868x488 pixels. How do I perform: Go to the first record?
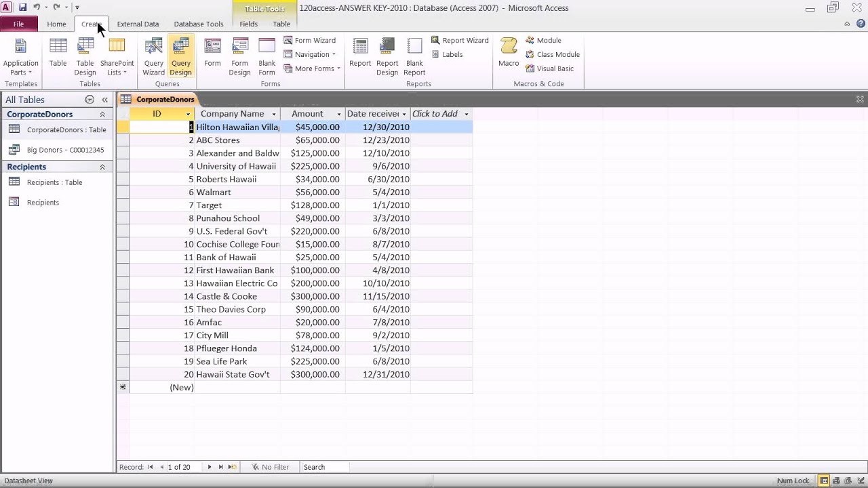coord(151,467)
